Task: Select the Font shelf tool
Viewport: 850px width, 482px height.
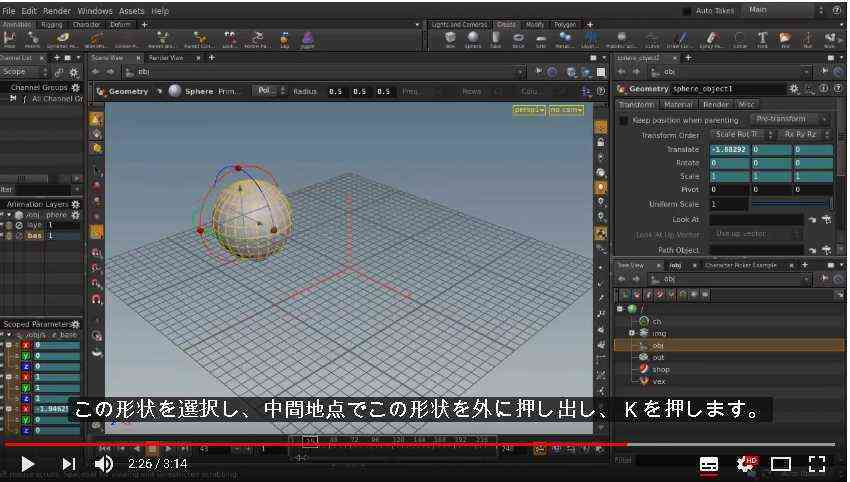Action: coord(762,40)
